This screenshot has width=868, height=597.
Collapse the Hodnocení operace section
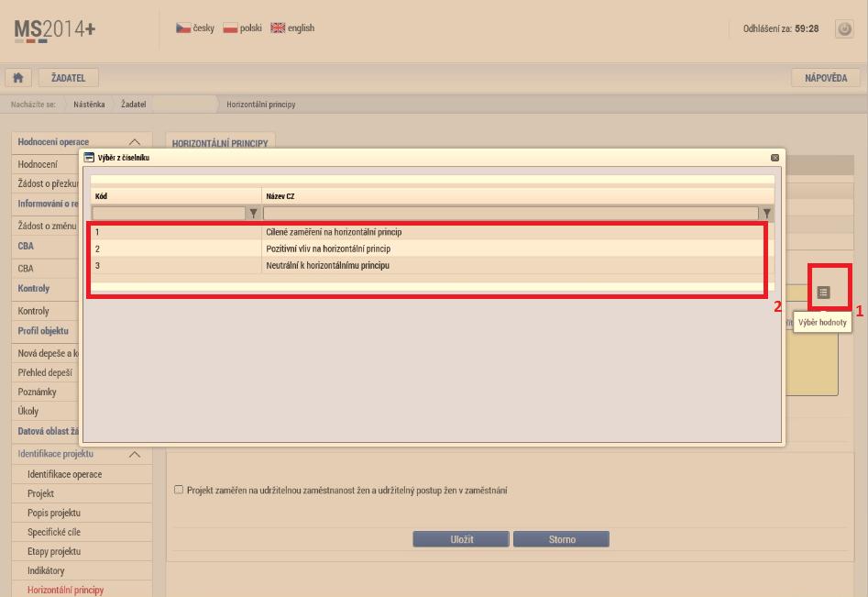[135, 142]
